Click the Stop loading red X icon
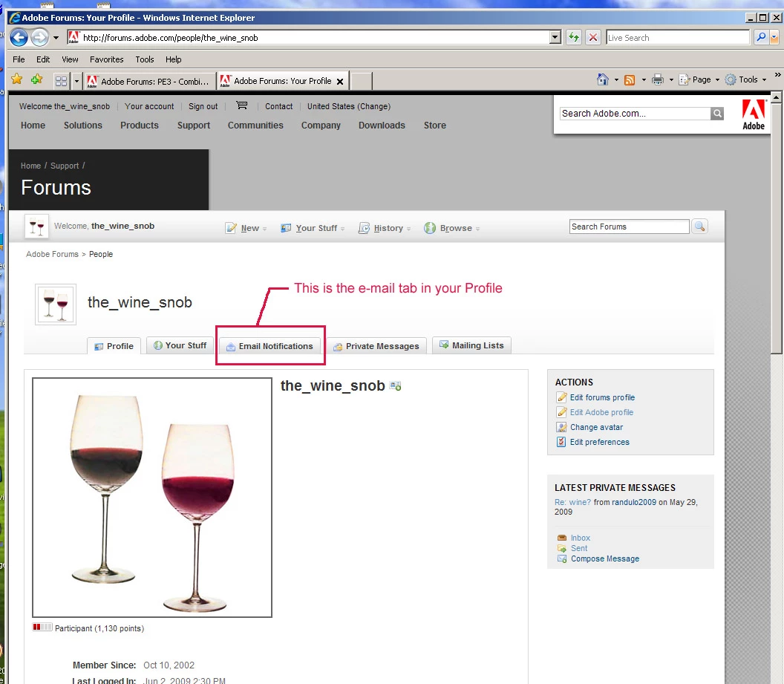The width and height of the screenshot is (784, 684). pyautogui.click(x=593, y=37)
